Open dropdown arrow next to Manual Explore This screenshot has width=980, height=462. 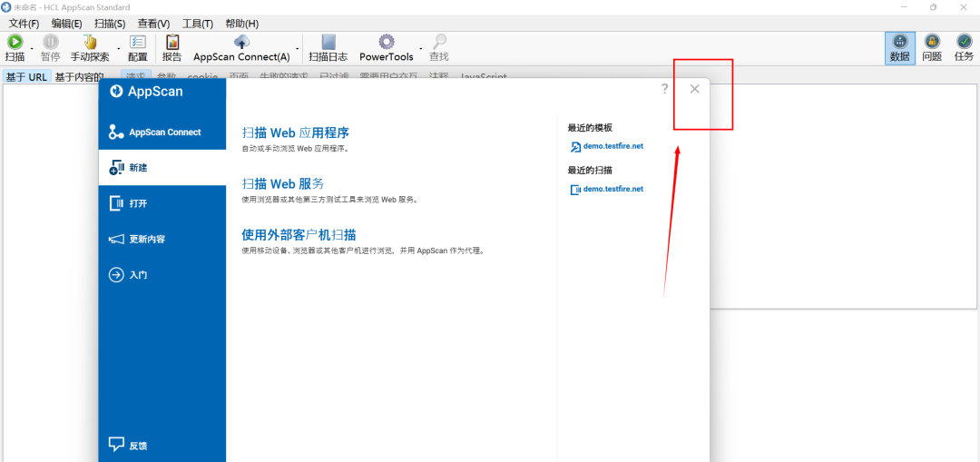tap(119, 49)
